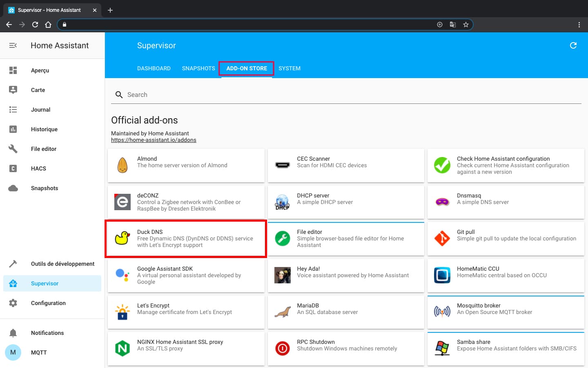Go back in the browser
Image resolution: width=588 pixels, height=368 pixels.
pos(9,25)
